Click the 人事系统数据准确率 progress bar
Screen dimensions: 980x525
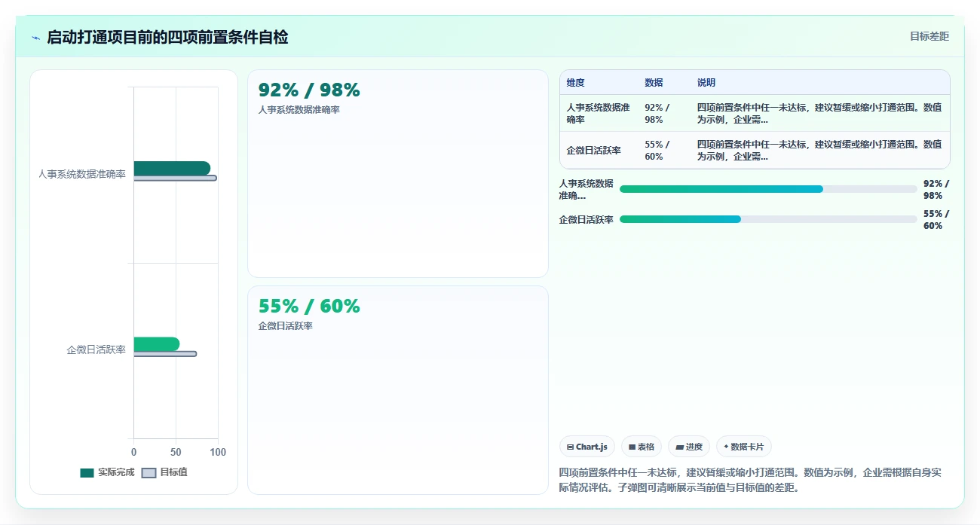(767, 189)
